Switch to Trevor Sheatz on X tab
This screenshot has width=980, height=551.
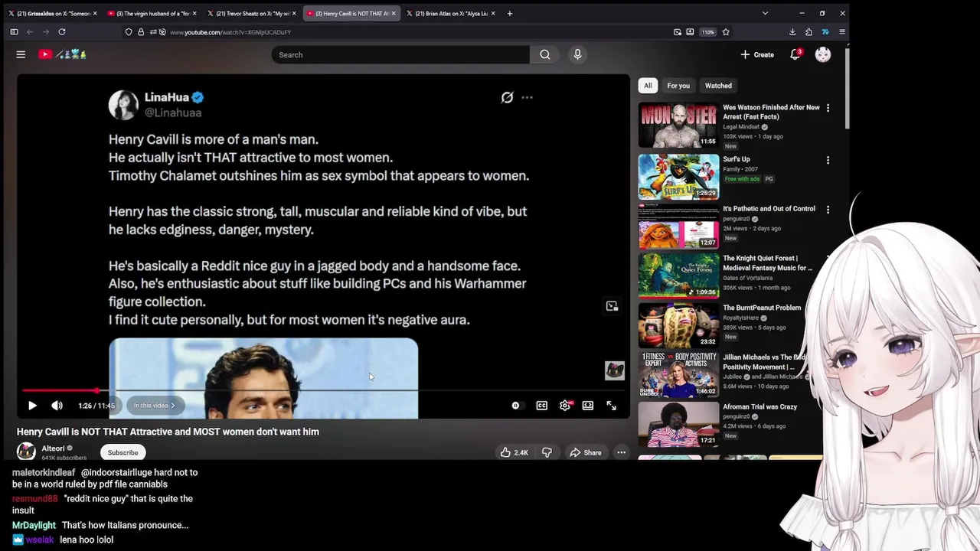(x=253, y=13)
